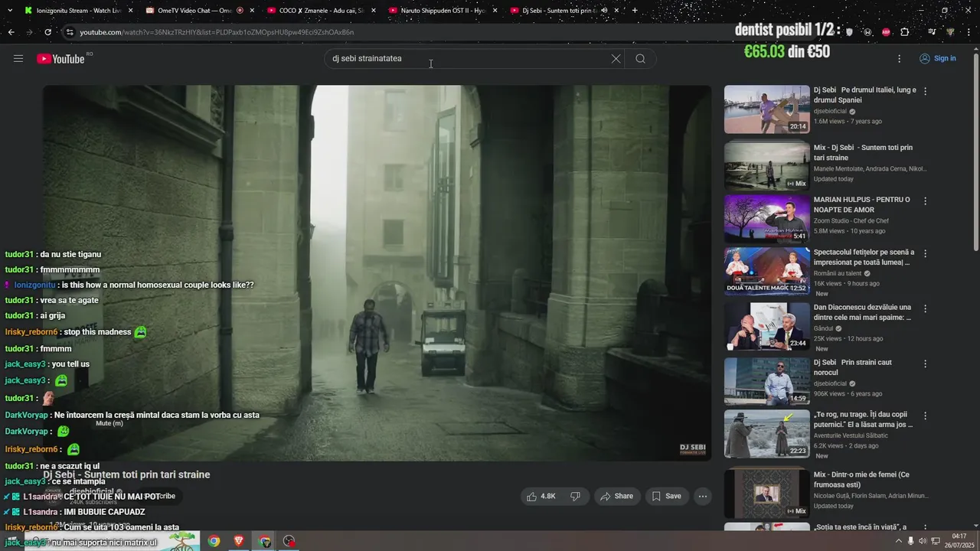The height and width of the screenshot is (551, 980).
Task: Open the 'DOUĂ TALENTE MAGIC' 12:52 thumbnail
Action: coord(766,271)
